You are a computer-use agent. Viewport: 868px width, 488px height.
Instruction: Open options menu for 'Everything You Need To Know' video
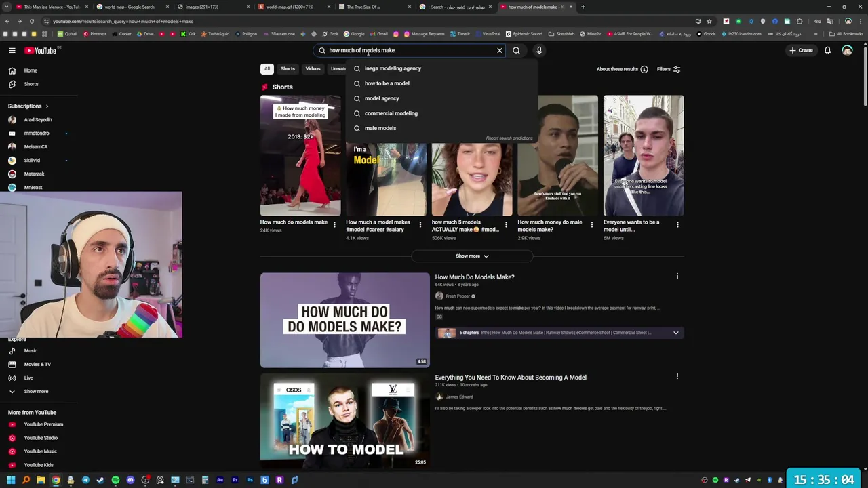tap(677, 376)
